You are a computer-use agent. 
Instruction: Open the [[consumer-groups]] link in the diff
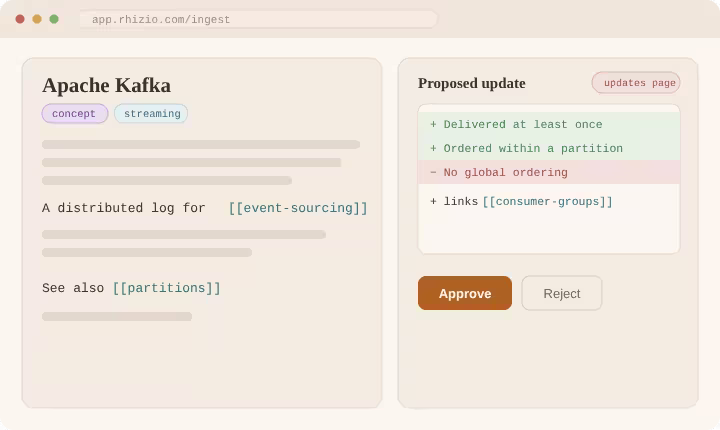pyautogui.click(x=547, y=202)
